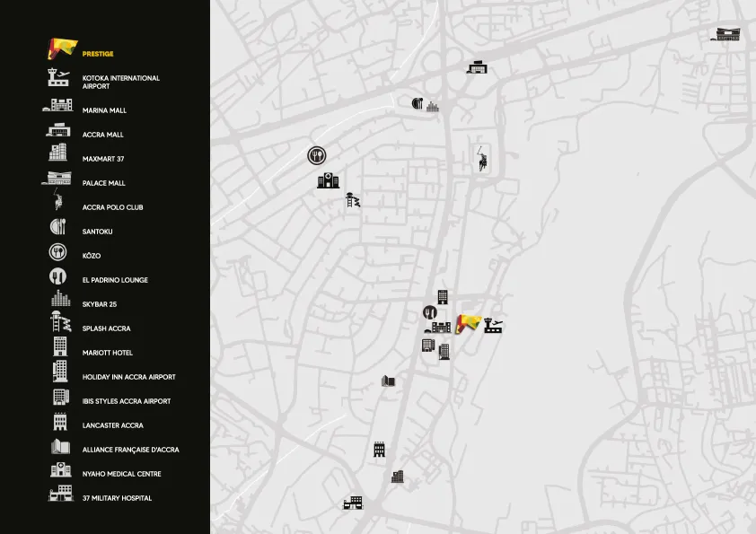Click the "MARINA MALL" legend label
Image resolution: width=756 pixels, height=534 pixels.
[x=104, y=110]
